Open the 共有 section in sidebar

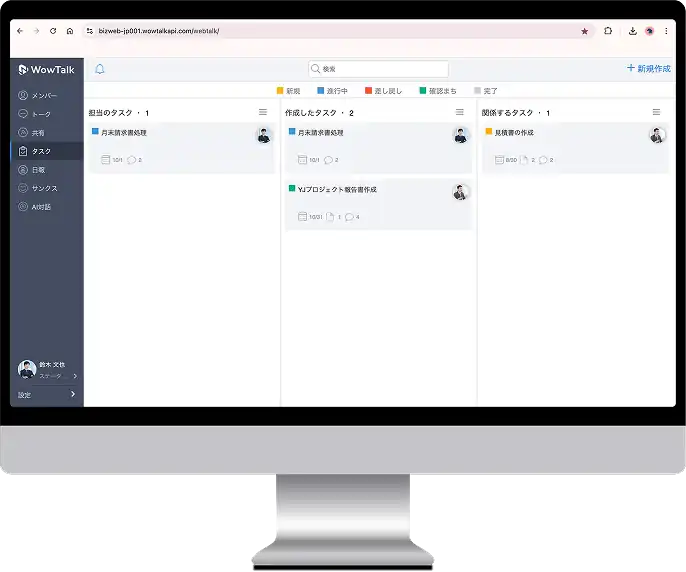pyautogui.click(x=46, y=133)
